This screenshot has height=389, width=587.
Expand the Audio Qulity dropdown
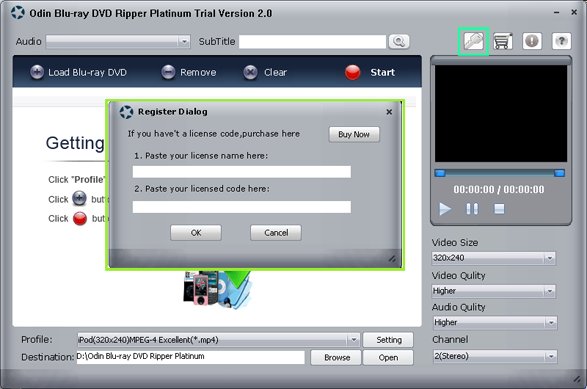point(495,322)
